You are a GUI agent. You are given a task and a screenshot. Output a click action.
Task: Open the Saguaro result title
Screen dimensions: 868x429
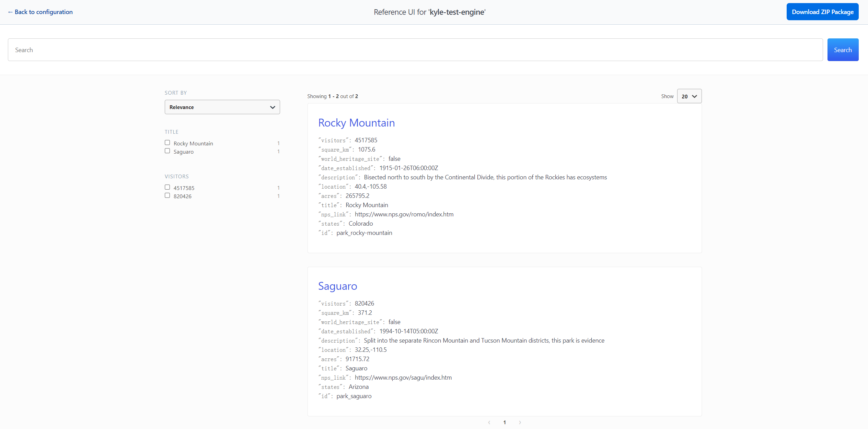[337, 286]
